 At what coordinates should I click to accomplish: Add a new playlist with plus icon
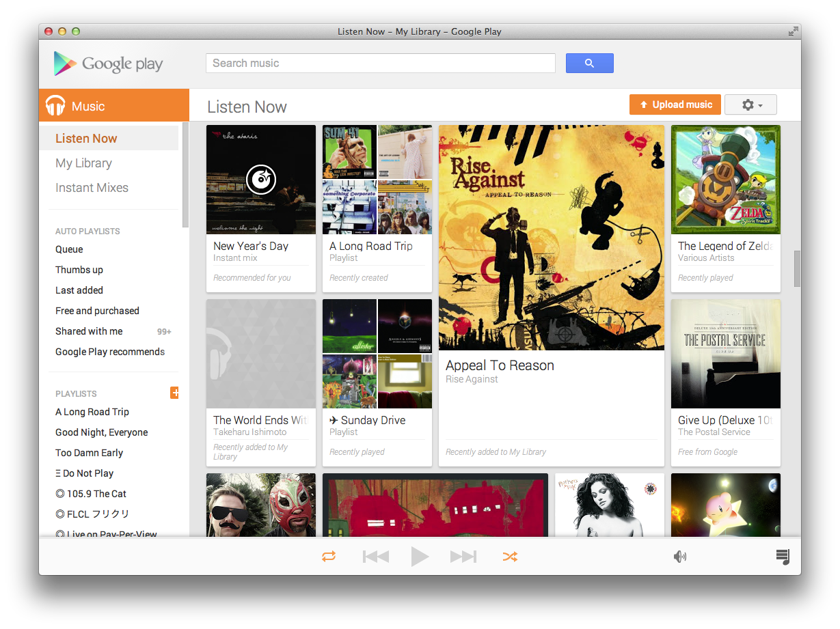pos(174,393)
